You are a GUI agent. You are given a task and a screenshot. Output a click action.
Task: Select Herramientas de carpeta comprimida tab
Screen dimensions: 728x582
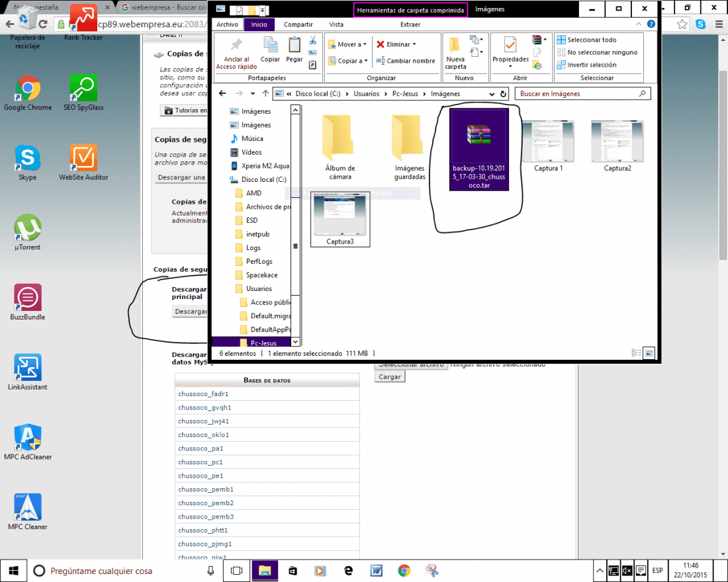click(410, 10)
